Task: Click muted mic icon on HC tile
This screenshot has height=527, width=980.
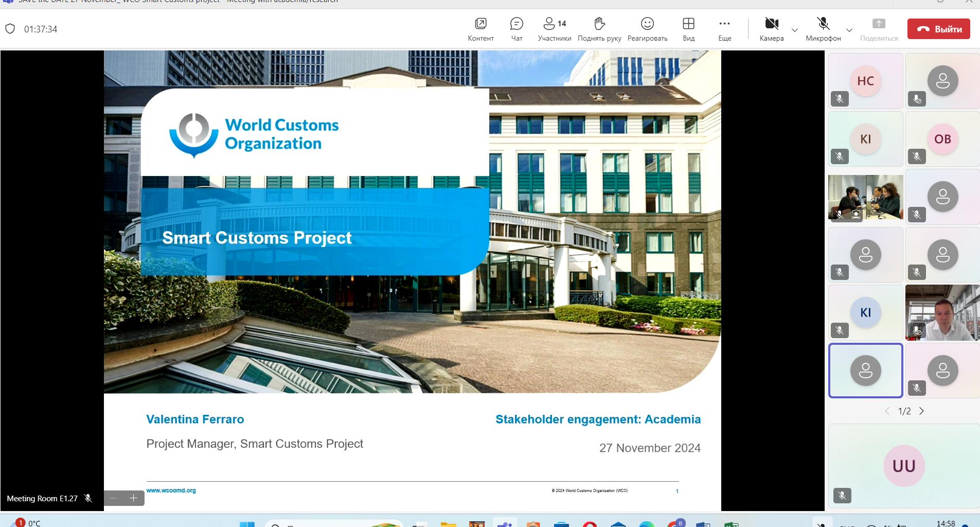Action: pyautogui.click(x=840, y=99)
